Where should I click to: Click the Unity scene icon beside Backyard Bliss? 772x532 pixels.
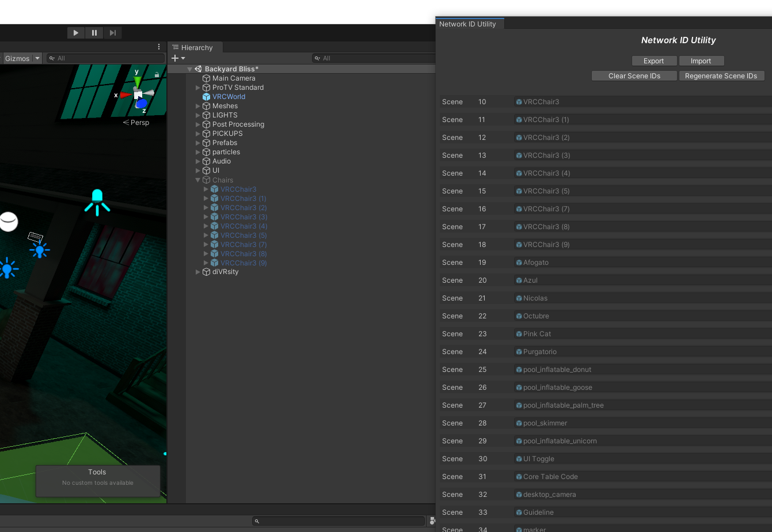pos(198,69)
